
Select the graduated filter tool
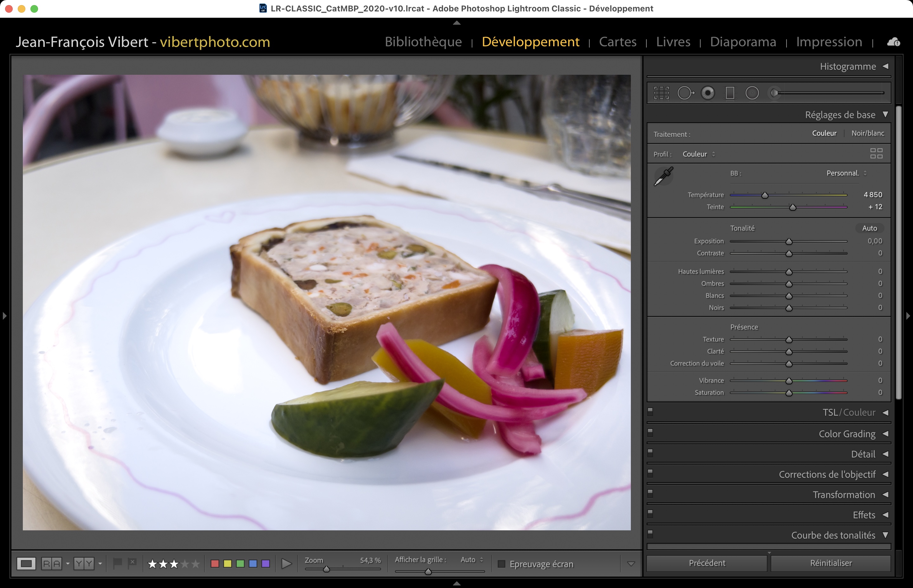[730, 93]
